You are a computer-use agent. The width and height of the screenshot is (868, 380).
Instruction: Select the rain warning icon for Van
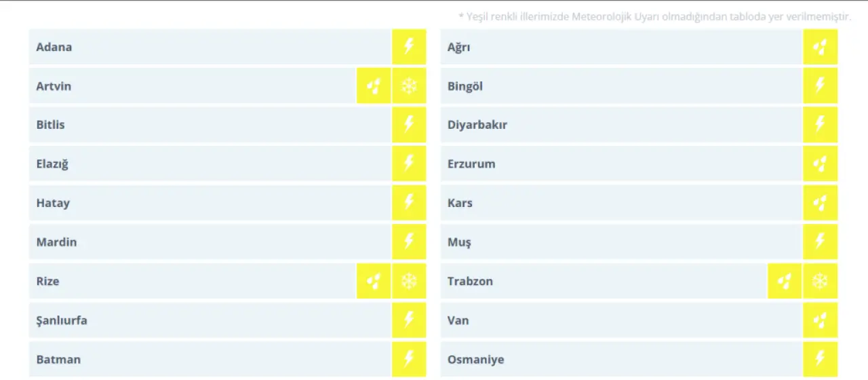[820, 320]
